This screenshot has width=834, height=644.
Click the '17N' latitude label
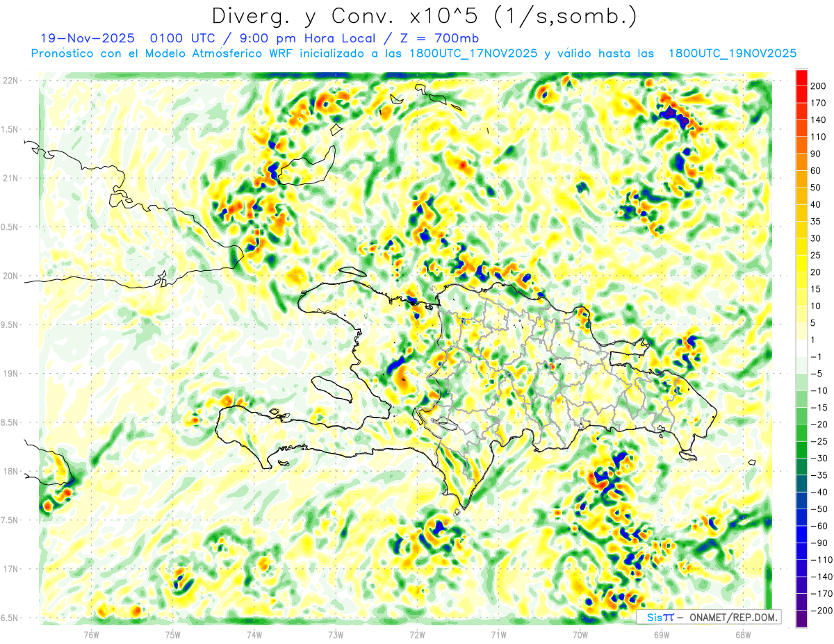(x=10, y=569)
